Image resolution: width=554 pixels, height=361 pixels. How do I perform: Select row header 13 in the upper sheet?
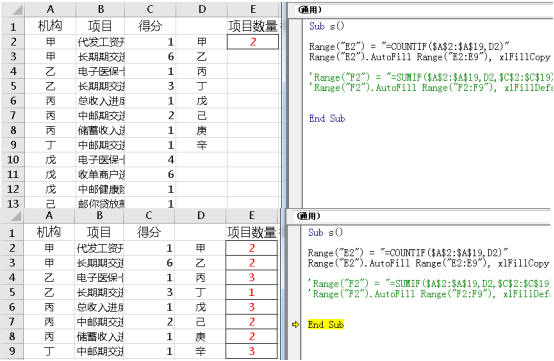13,203
